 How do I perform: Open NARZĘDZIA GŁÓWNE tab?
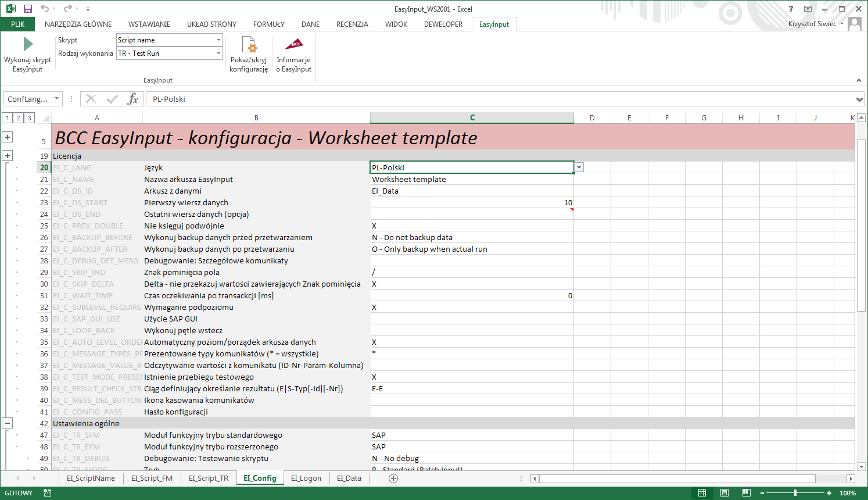78,24
